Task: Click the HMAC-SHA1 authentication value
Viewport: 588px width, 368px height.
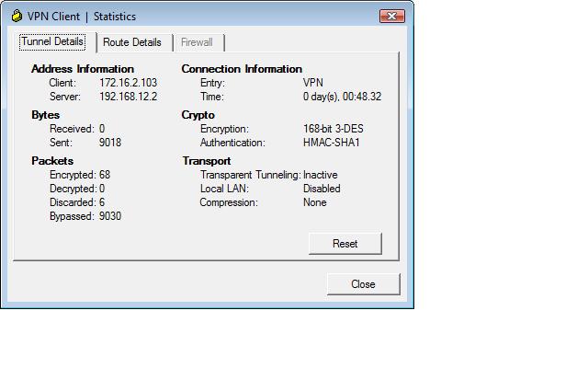Action: 333,143
